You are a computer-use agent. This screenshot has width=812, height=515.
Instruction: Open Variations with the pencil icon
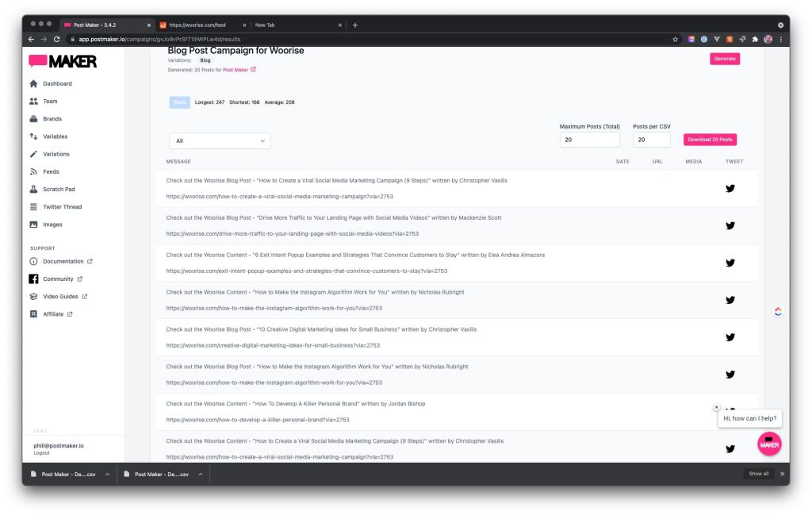pos(49,154)
